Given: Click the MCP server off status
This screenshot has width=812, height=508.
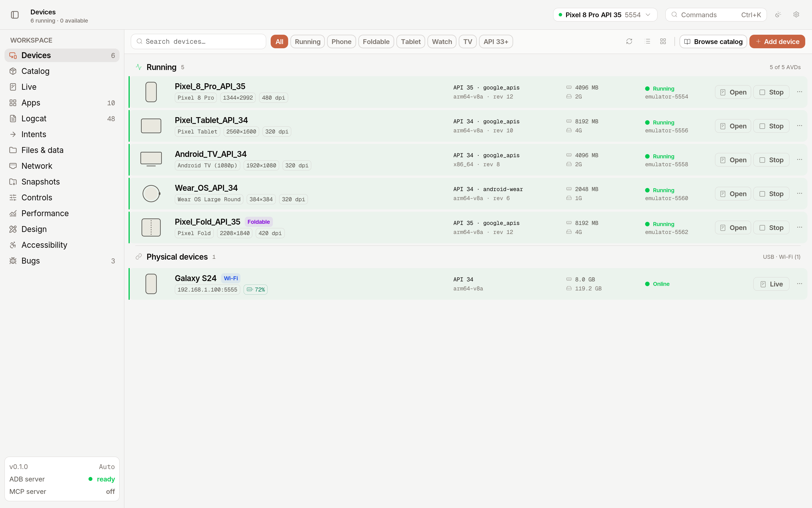Looking at the screenshot, I should pyautogui.click(x=111, y=492).
